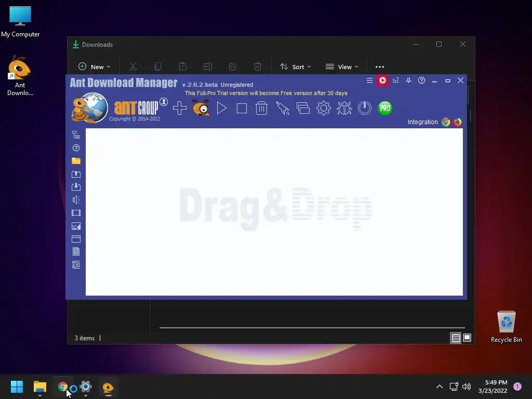Delete selected download with trash icon
The image size is (532, 399).
262,108
